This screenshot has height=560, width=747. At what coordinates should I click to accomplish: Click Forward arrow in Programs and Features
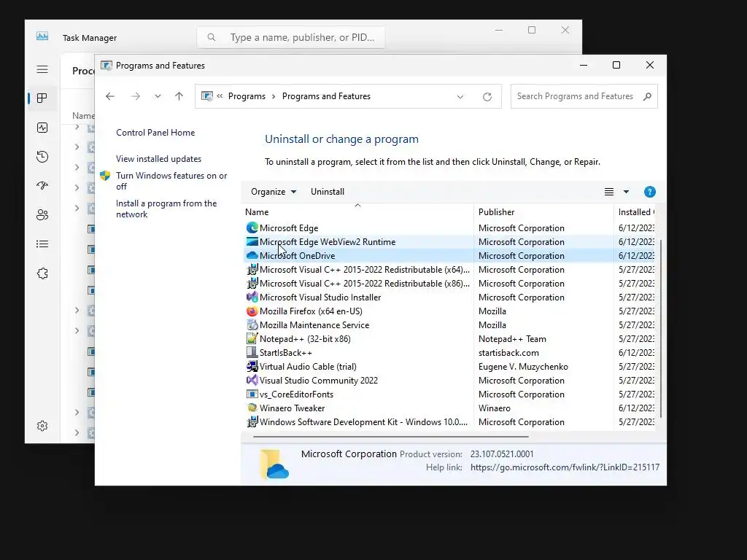point(136,96)
